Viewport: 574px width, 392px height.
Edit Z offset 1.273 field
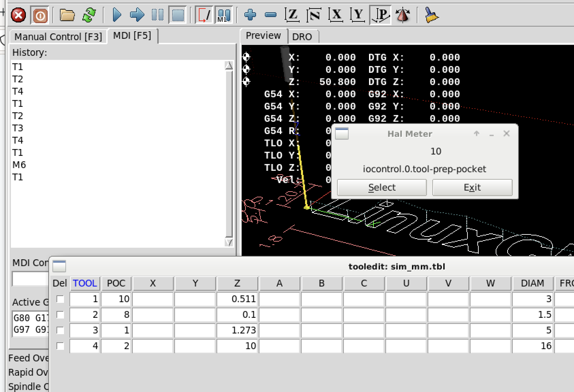click(237, 330)
